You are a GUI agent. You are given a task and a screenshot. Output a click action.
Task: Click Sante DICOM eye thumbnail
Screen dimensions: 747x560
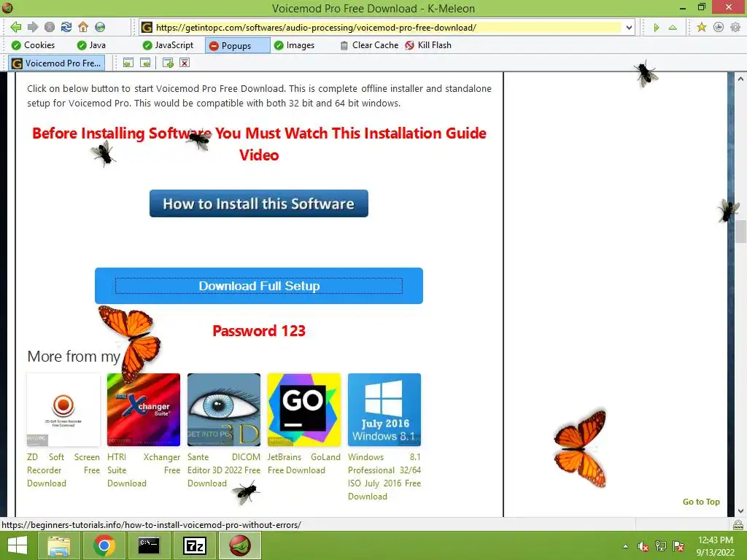click(x=224, y=410)
